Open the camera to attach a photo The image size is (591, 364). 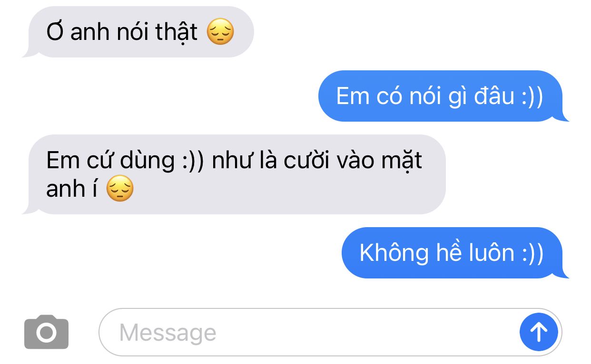coord(47,332)
